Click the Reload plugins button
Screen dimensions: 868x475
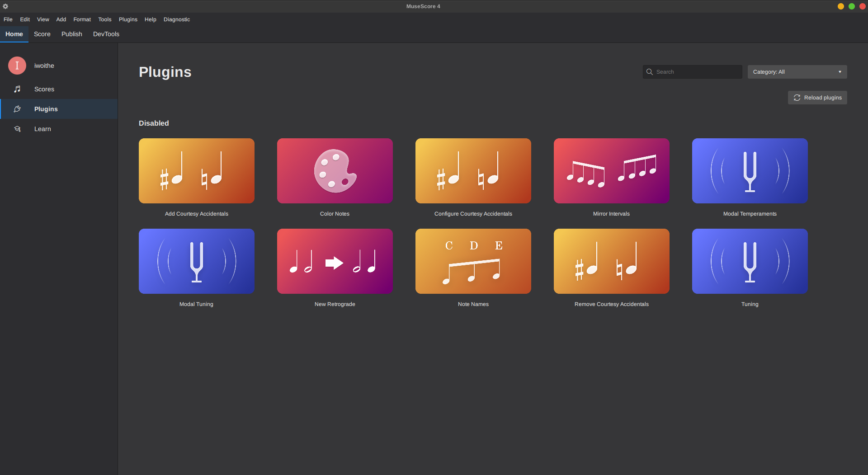[817, 97]
